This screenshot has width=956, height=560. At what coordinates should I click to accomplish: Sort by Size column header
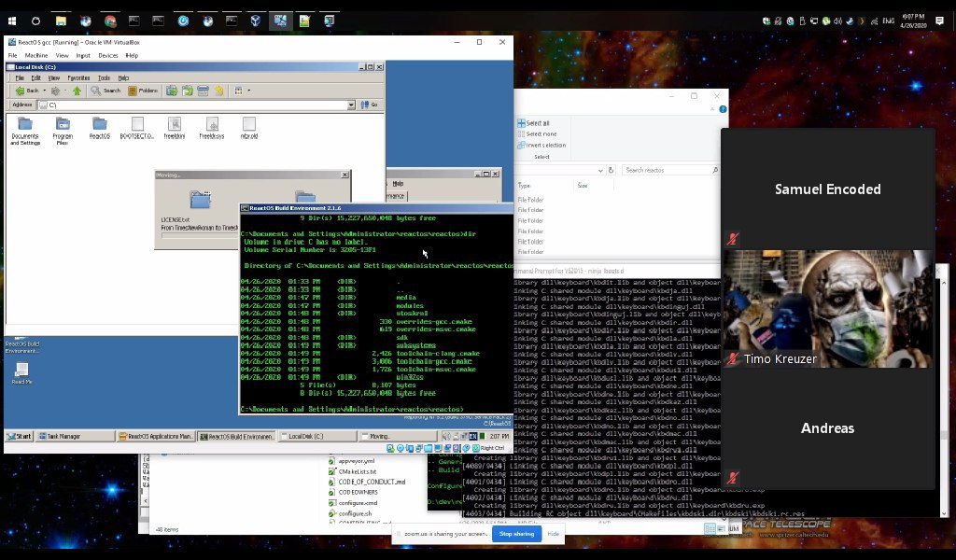[x=583, y=185]
